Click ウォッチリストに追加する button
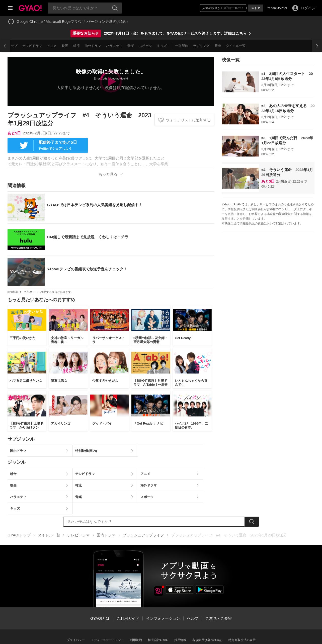 point(184,120)
